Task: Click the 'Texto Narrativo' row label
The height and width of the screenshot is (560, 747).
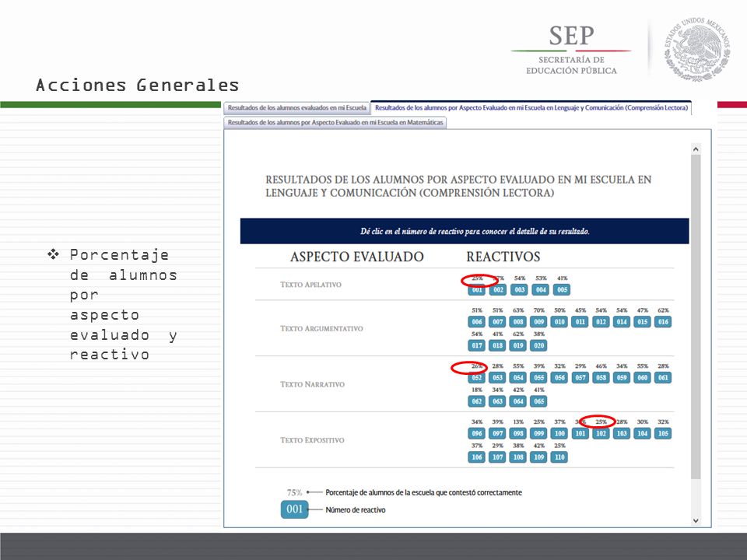Action: tap(313, 384)
